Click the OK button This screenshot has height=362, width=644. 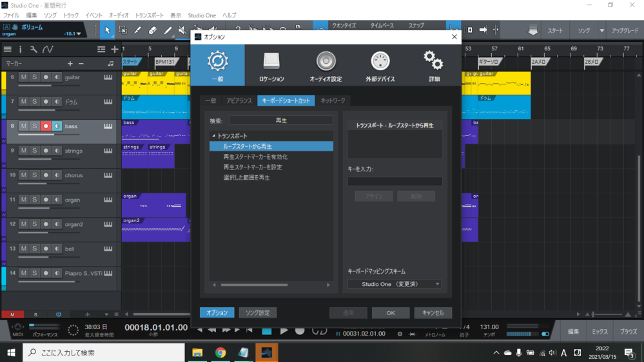(391, 313)
